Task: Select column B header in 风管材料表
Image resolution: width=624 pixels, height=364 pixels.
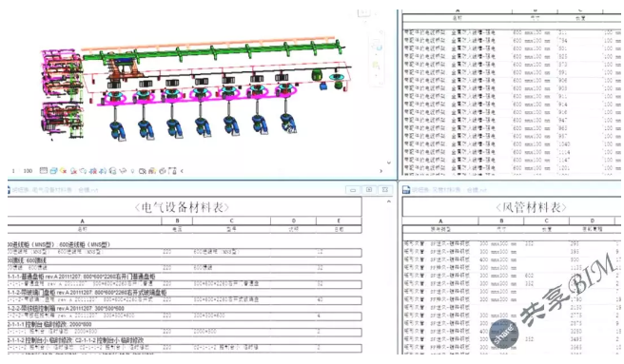Action: [501, 220]
